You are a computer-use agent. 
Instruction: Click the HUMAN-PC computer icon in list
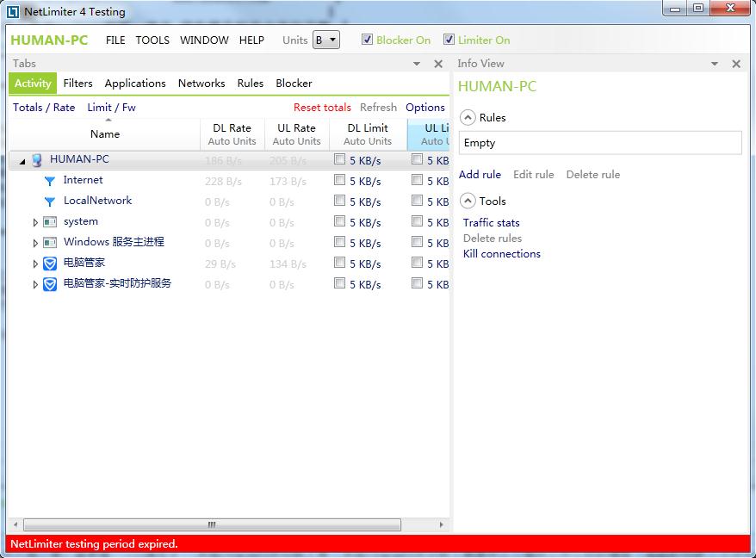pyautogui.click(x=37, y=160)
